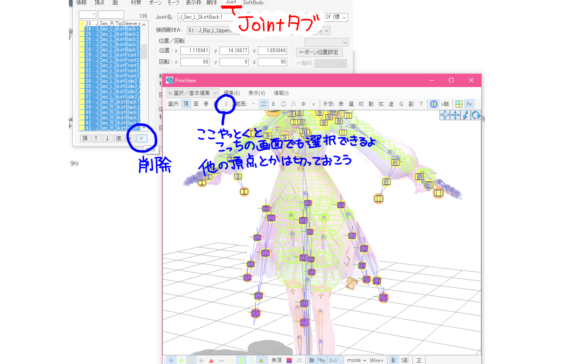
Task: Click the × range clear icon
Action: (314, 104)
